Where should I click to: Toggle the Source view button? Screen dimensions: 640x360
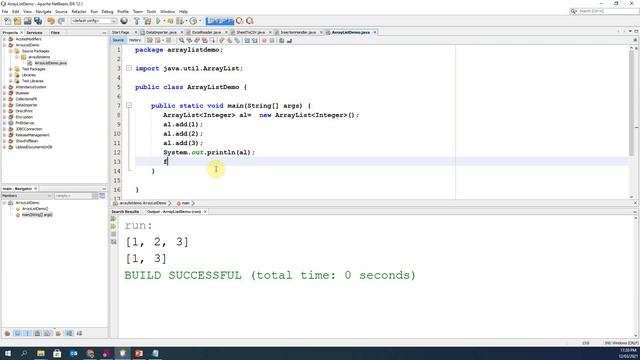point(118,40)
